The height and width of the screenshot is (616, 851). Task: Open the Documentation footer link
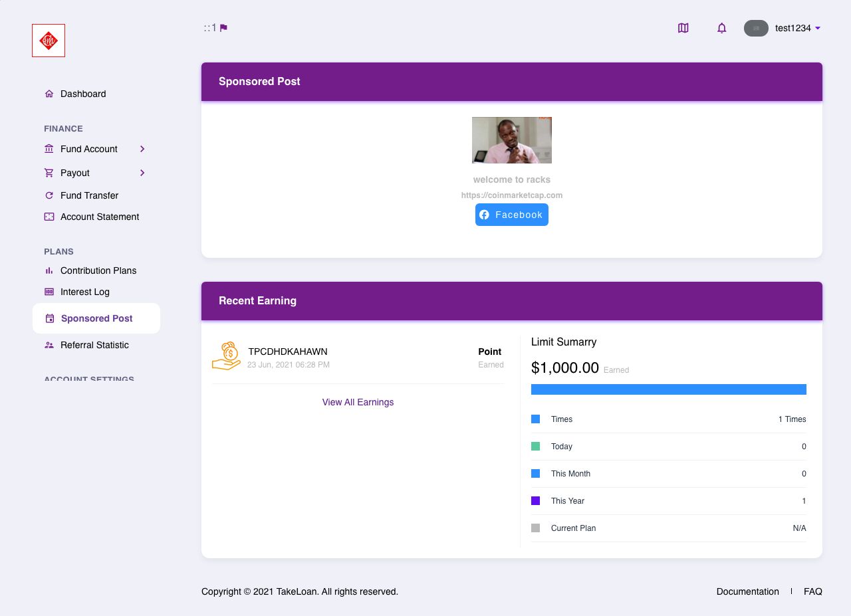(x=747, y=591)
